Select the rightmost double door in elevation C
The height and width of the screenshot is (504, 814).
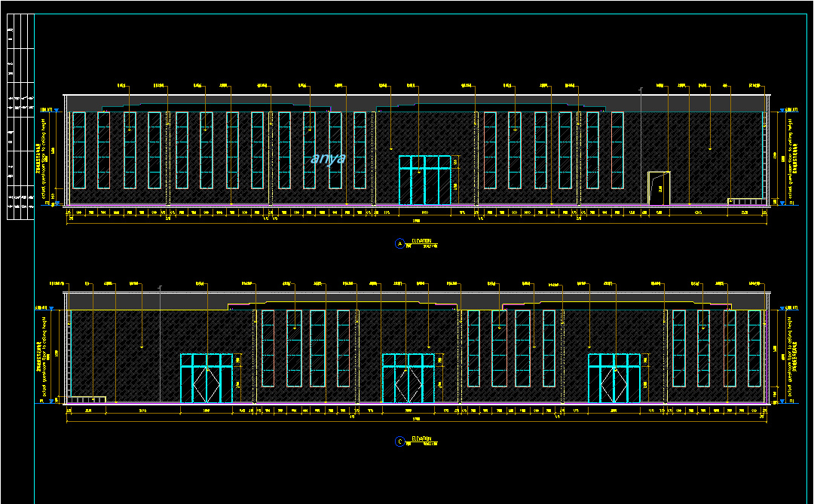[614, 378]
